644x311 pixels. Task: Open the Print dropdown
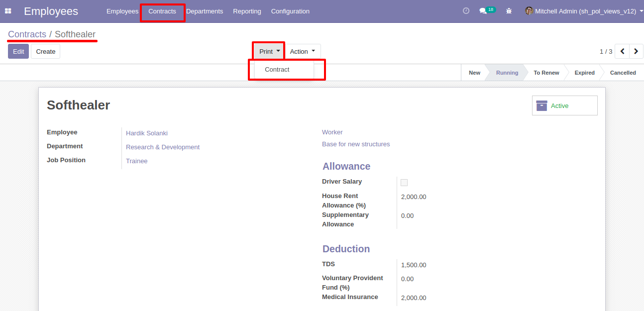pyautogui.click(x=269, y=51)
